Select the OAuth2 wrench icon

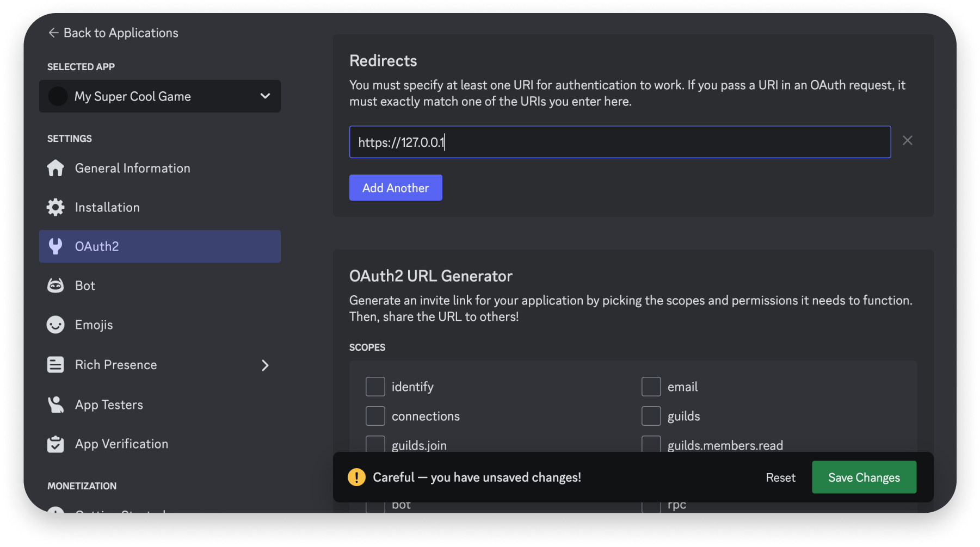click(x=56, y=246)
